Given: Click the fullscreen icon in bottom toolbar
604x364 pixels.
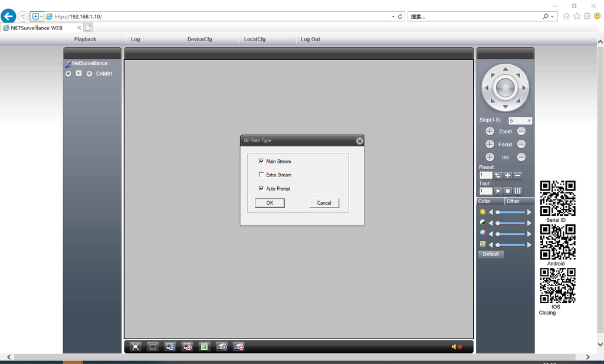Looking at the screenshot, I should pos(136,347).
